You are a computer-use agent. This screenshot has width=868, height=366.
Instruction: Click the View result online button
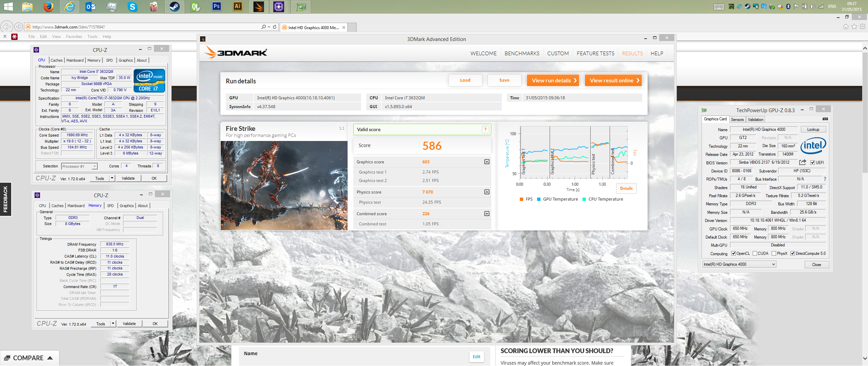pos(613,80)
